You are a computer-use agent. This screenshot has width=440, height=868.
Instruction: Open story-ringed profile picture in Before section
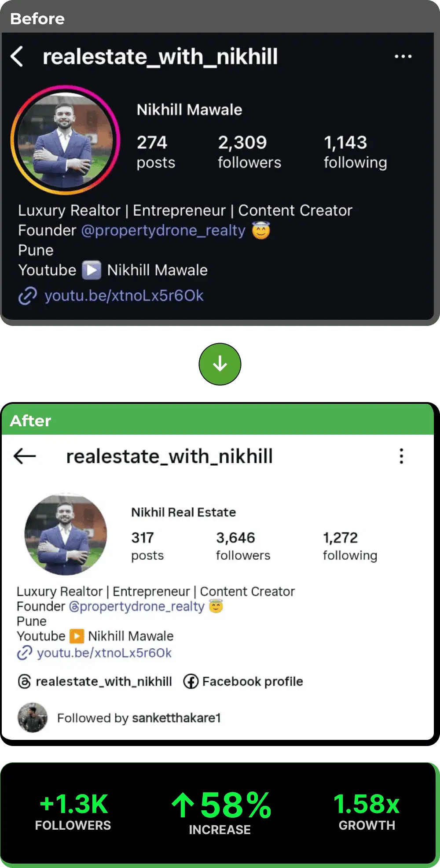65,140
